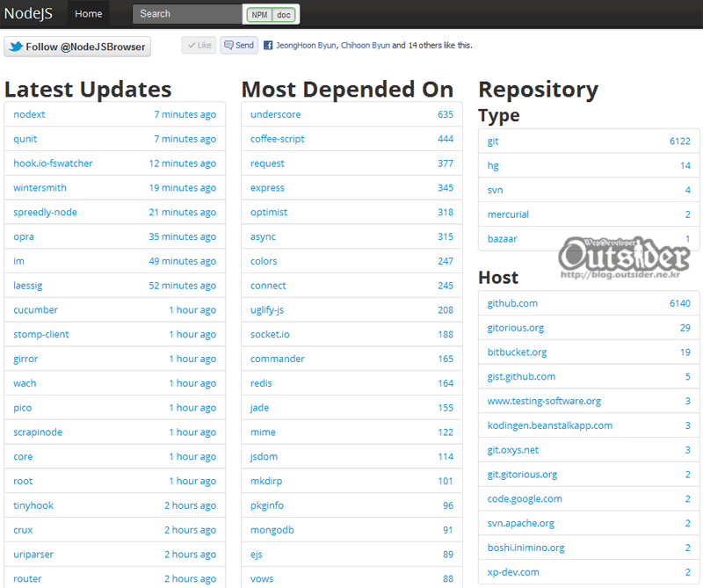
Task: Click the Facebook logo icon
Action: [x=268, y=46]
